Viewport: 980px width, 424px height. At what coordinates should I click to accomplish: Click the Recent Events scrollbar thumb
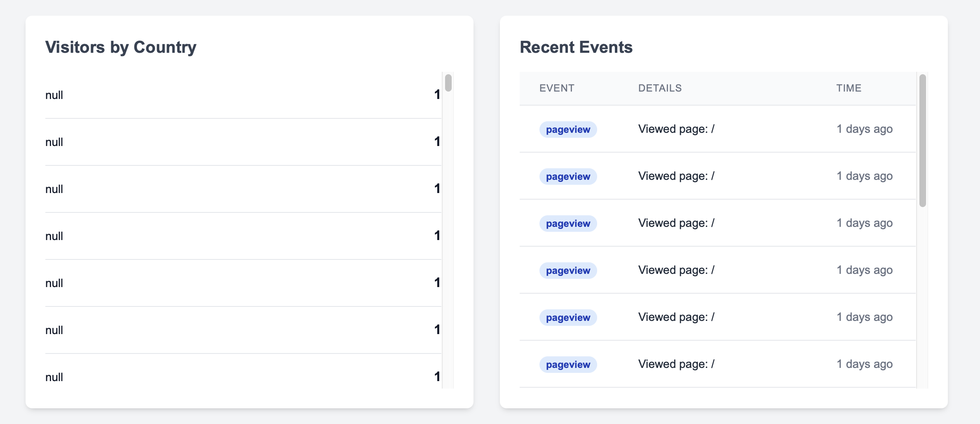[923, 140]
